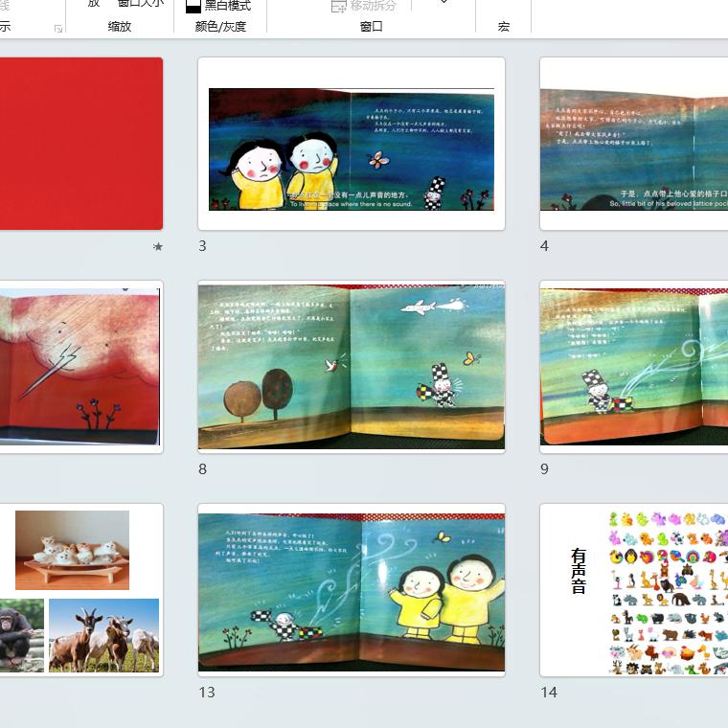
Task: Click slide number label 13
Action: (207, 693)
